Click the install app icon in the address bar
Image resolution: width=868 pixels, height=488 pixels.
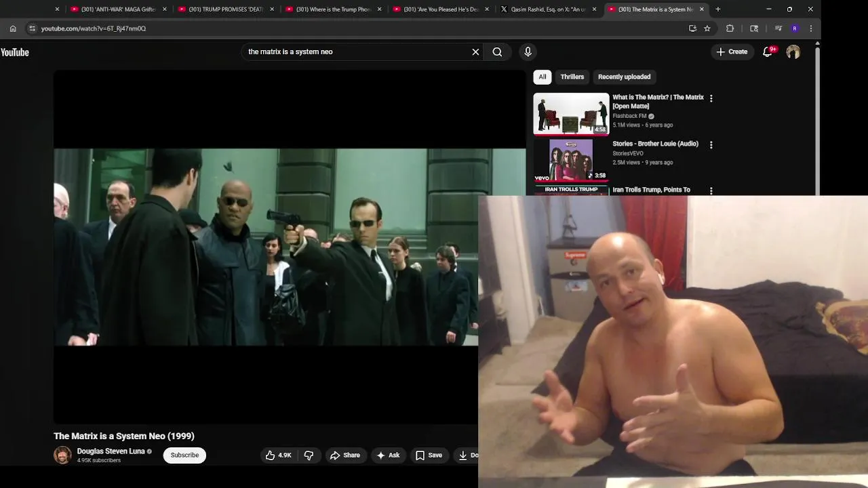pos(692,28)
